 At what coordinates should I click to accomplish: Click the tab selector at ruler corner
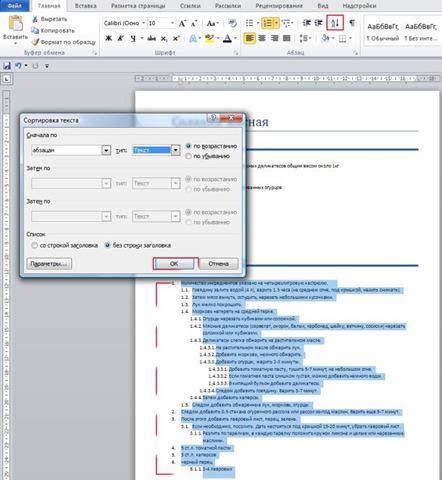click(7, 79)
